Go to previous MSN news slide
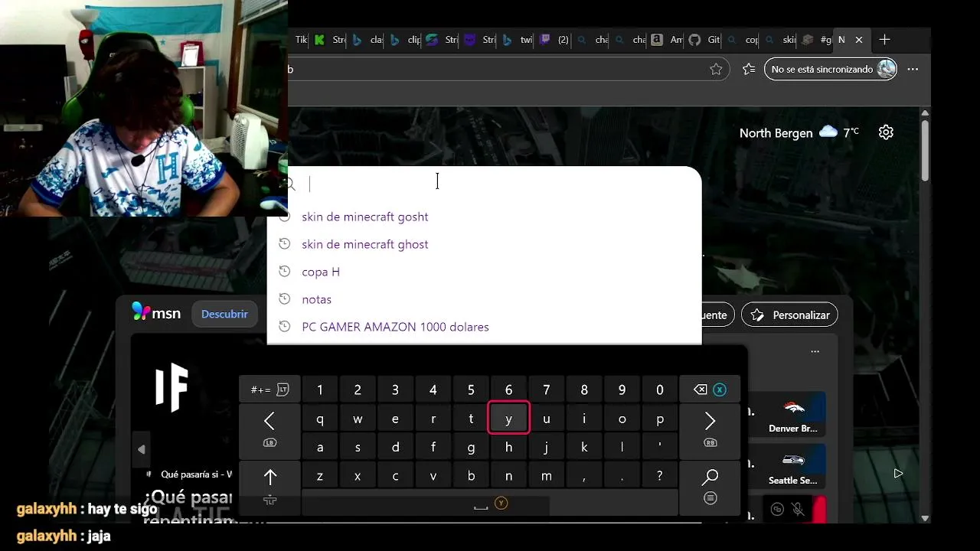The image size is (980, 551). 141,449
